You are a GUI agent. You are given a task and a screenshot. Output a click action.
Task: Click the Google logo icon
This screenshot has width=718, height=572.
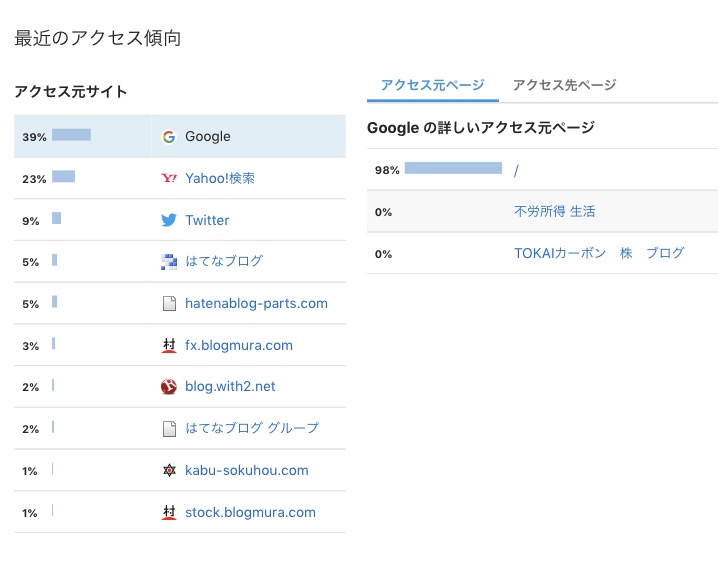click(x=169, y=136)
